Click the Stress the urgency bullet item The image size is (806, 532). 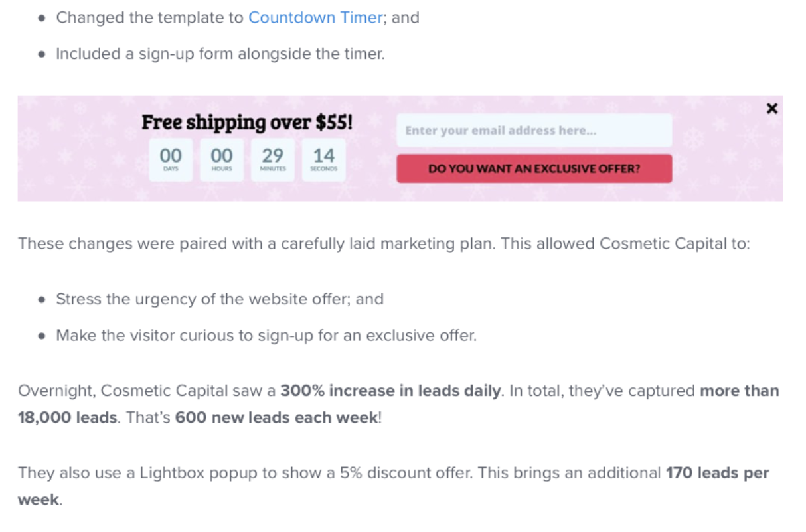pyautogui.click(x=220, y=299)
